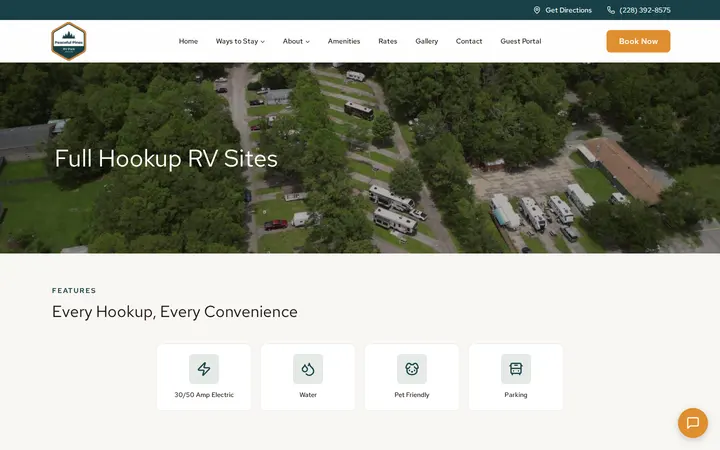This screenshot has height=450, width=720.
Task: Click the Full Hookup RV Sites heading
Action: point(166,159)
